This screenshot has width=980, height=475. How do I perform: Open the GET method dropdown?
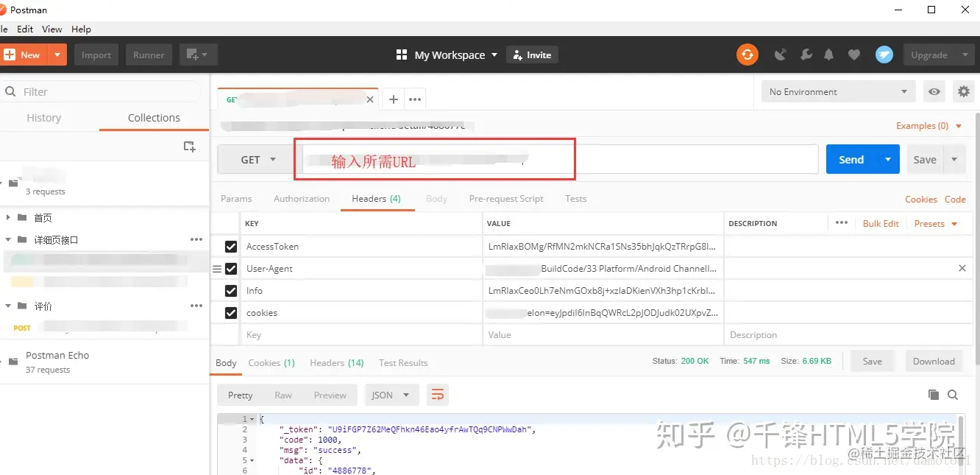tap(258, 160)
